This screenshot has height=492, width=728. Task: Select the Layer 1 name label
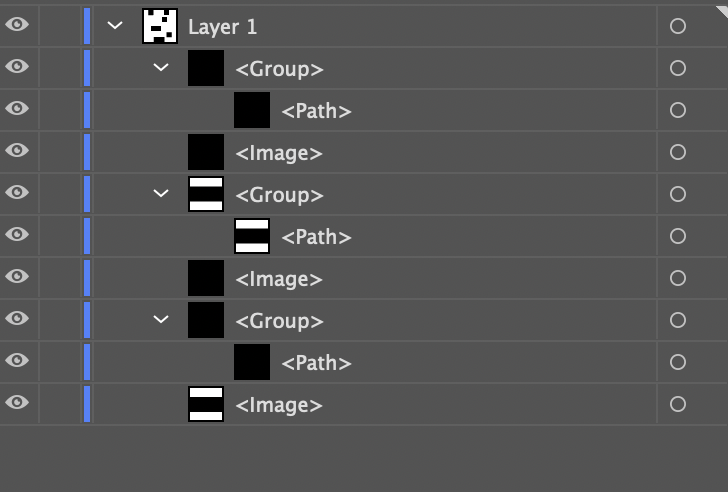(x=215, y=27)
